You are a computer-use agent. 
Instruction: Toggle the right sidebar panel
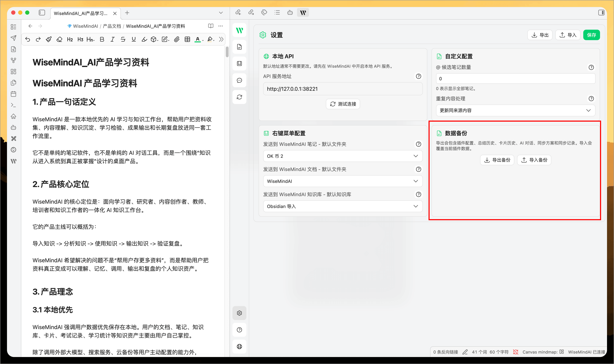tap(601, 13)
